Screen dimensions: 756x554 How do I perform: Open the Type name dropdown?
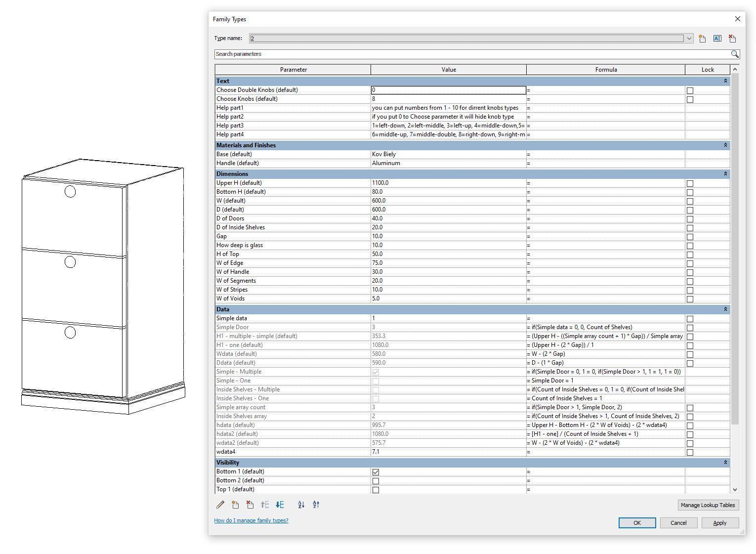click(x=689, y=39)
